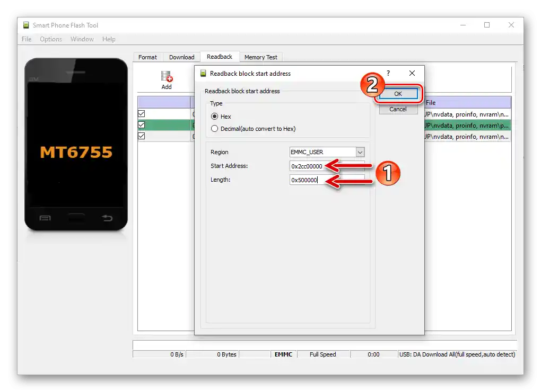Click the 0 B/s speed status entry

coord(159,354)
